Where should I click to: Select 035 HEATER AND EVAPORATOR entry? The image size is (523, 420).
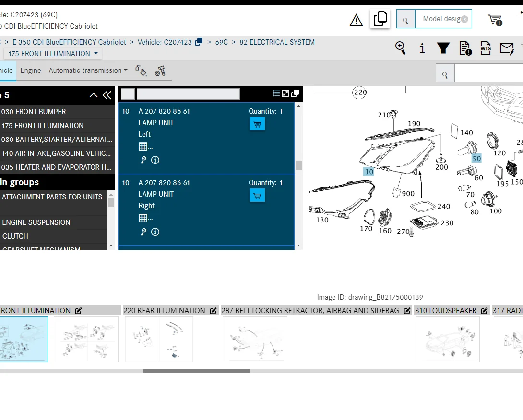click(58, 167)
